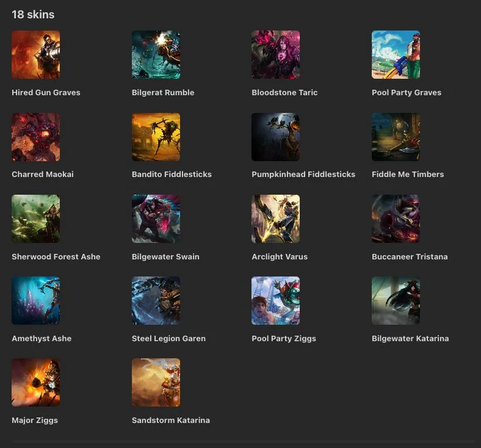Select the "Arclight Varus" label

[x=280, y=257]
